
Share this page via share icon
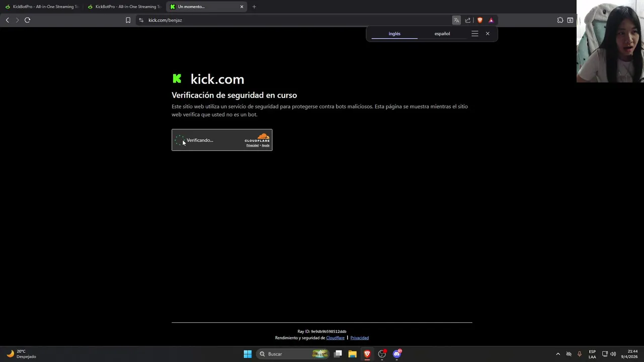tap(468, 20)
